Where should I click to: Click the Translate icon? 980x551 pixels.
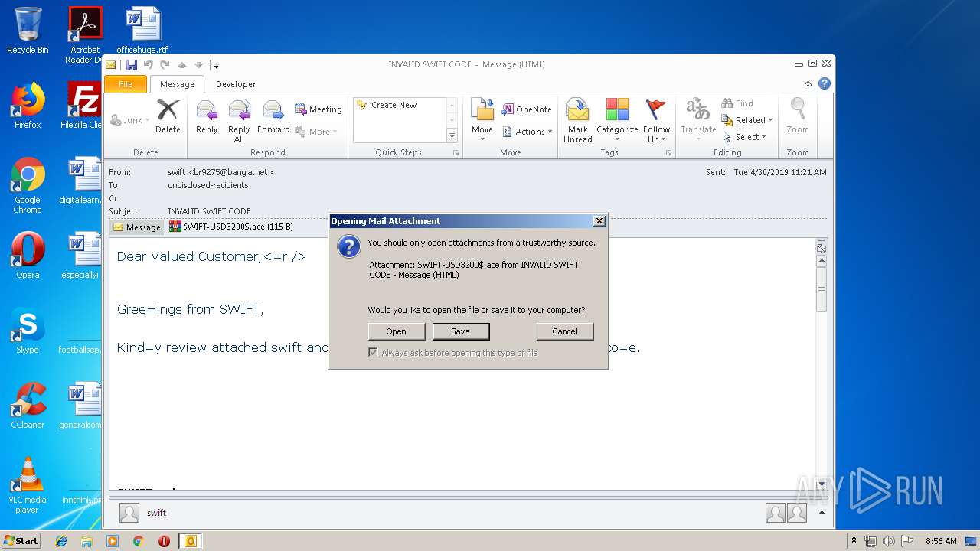pos(698,110)
